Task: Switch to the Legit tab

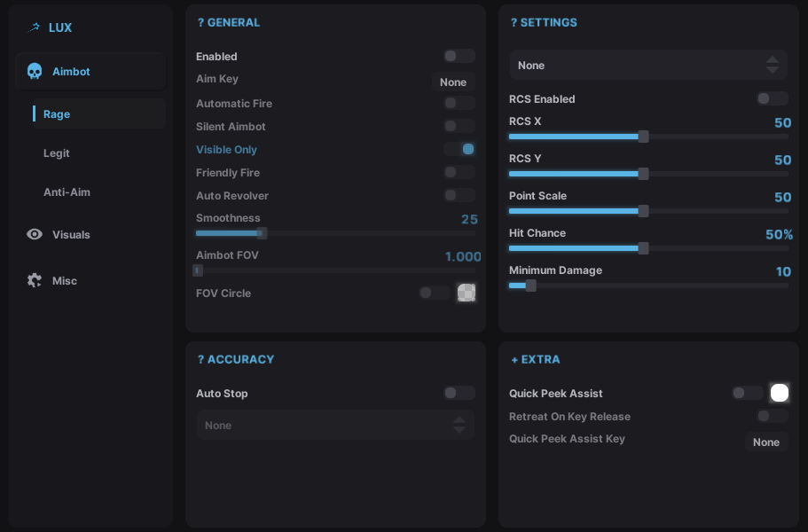Action: pos(57,153)
